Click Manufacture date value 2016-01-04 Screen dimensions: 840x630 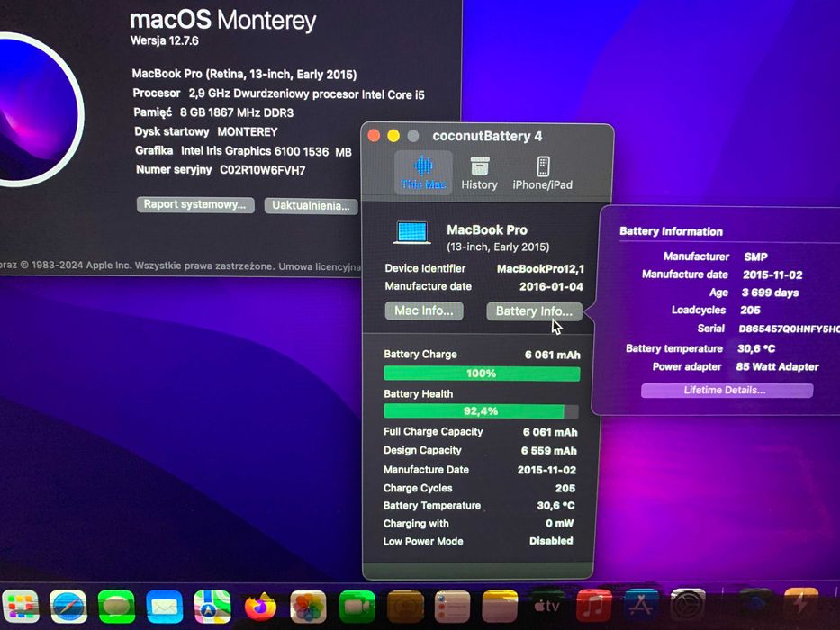coord(551,286)
